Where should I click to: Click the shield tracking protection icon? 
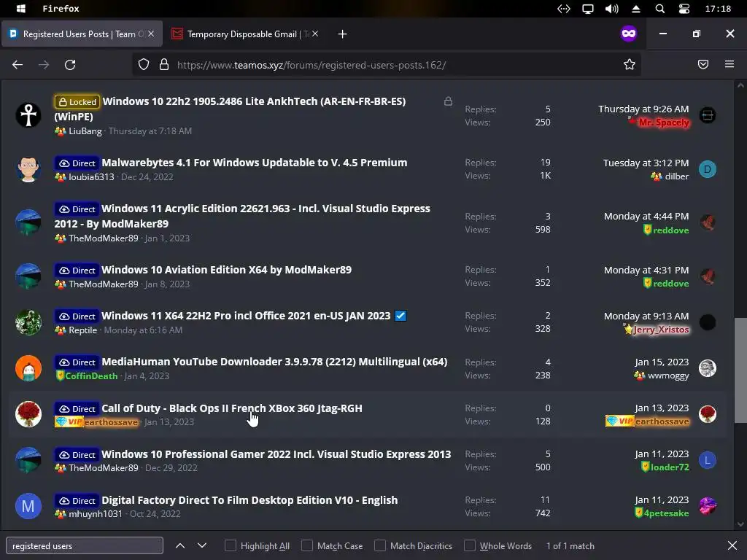coord(144,65)
